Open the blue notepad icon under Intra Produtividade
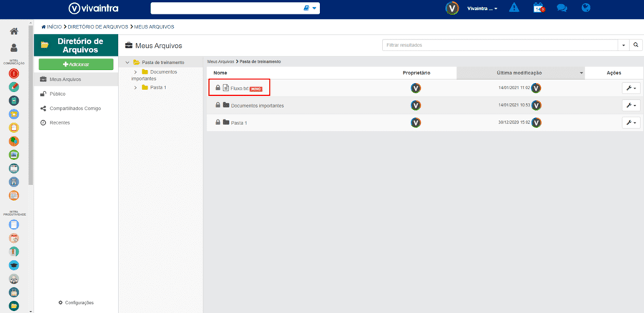The image size is (644, 313). point(14,224)
